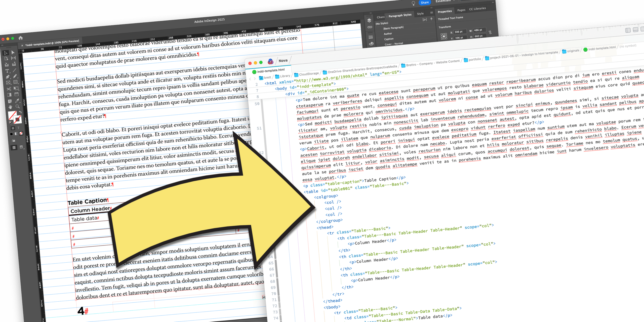644x322 pixels.
Task: Select the Hand tool
Action: pyautogui.click(x=10, y=107)
